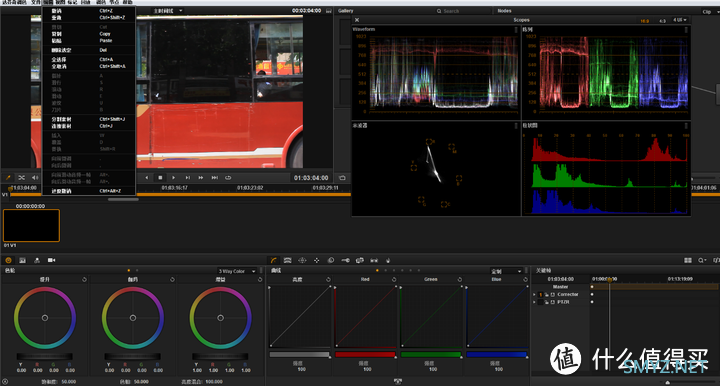
Task: Click the Red curve intensity slider bar
Action: pyautogui.click(x=365, y=354)
